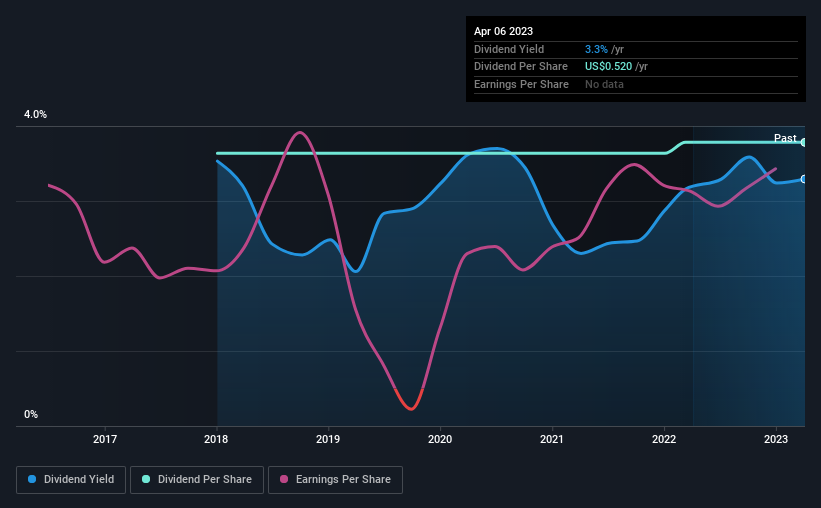Image resolution: width=821 pixels, height=508 pixels.
Task: Select the 2018 x-axis tick label
Action: point(216,439)
